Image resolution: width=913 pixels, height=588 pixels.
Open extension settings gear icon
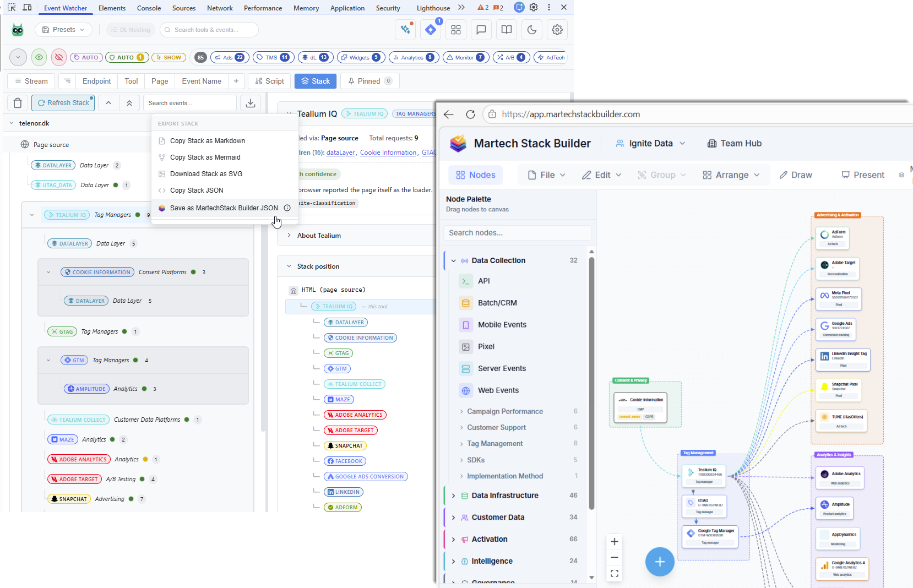click(557, 30)
